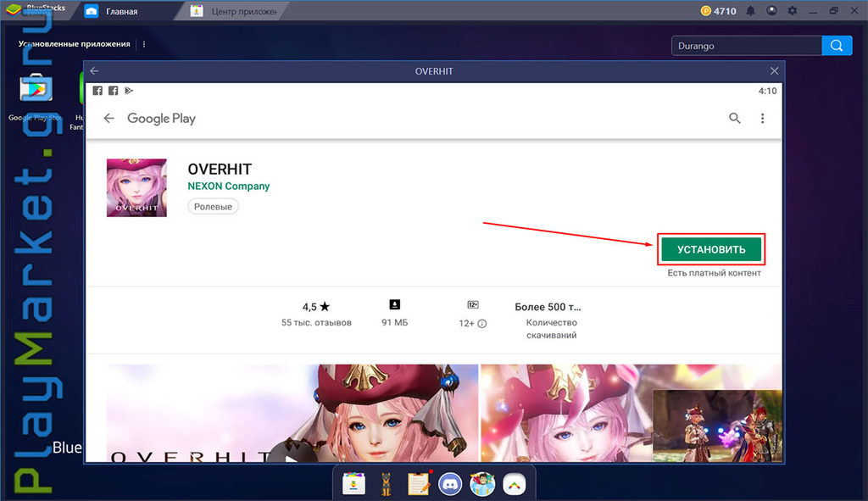The height and width of the screenshot is (501, 868).
Task: Click the 91 МБ download size icon
Action: pos(395,304)
